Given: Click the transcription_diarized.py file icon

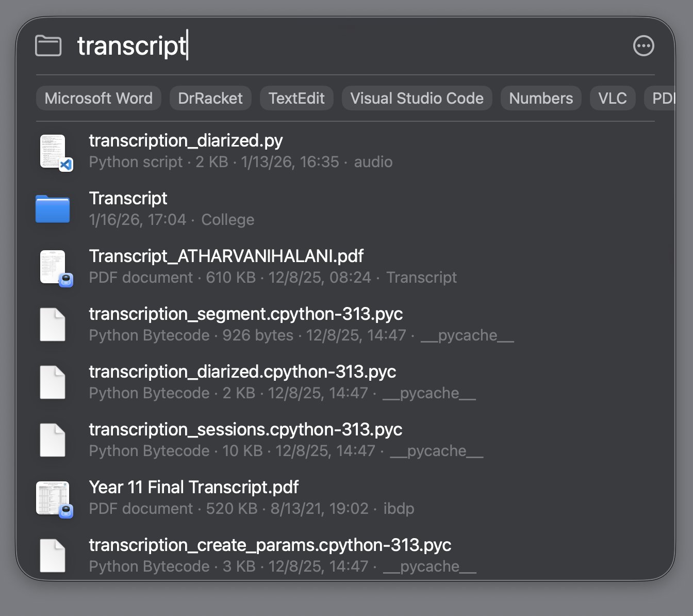Looking at the screenshot, I should pos(54,152).
